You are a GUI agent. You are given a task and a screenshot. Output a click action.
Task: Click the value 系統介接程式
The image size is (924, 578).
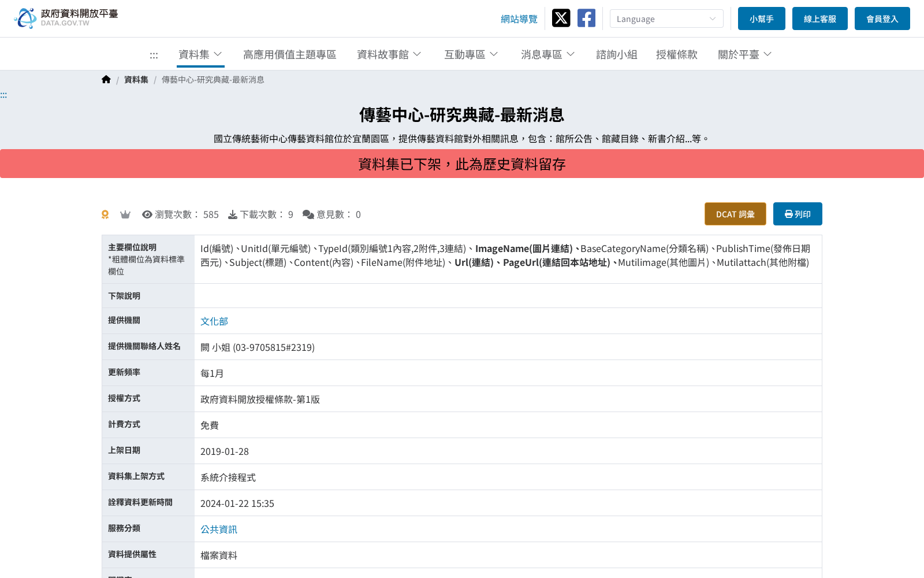(228, 477)
